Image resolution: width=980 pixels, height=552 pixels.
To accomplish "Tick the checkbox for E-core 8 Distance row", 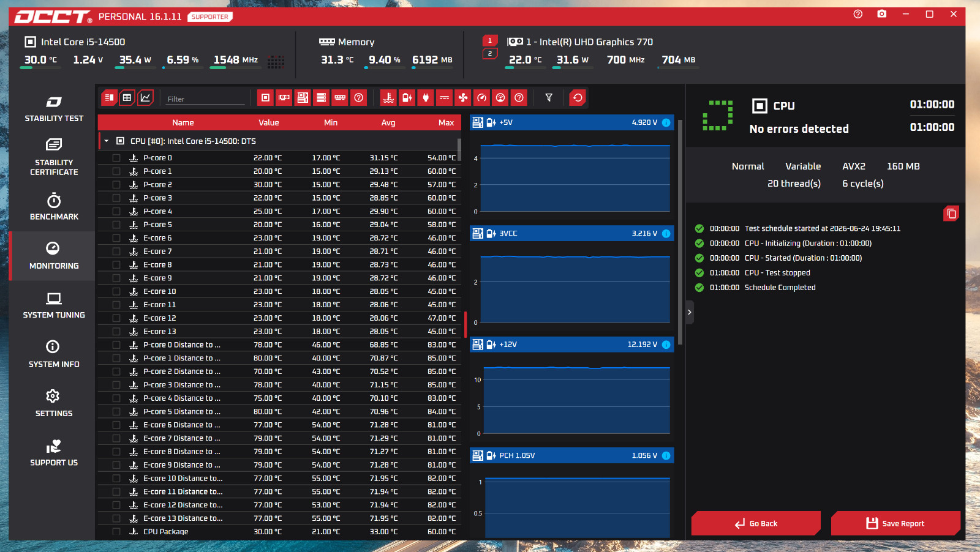I will [116, 452].
